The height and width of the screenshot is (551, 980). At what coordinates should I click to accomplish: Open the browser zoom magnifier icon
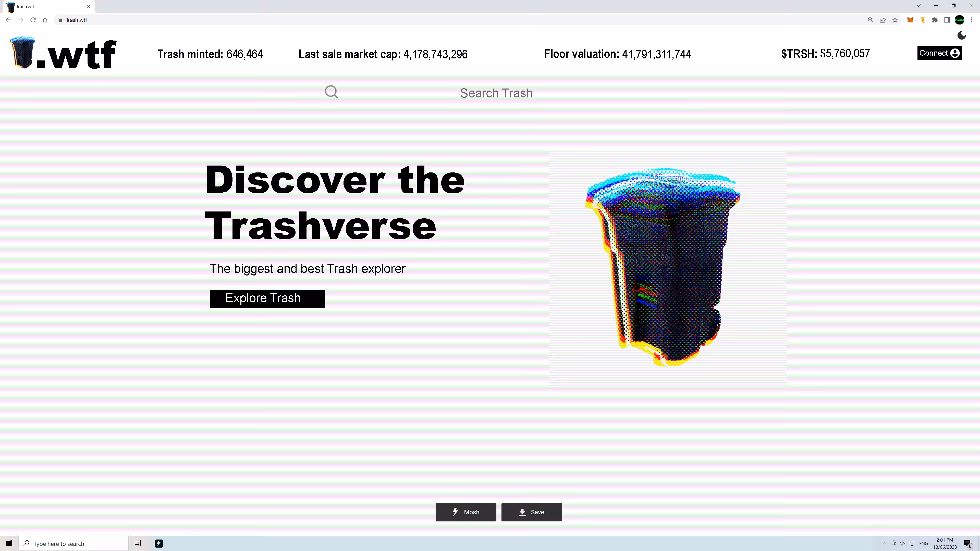pyautogui.click(x=870, y=20)
